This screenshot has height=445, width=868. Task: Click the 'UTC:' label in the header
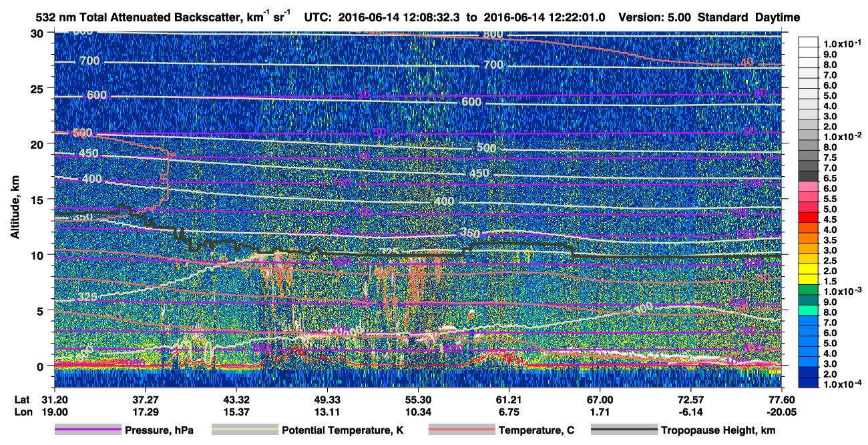pyautogui.click(x=318, y=17)
